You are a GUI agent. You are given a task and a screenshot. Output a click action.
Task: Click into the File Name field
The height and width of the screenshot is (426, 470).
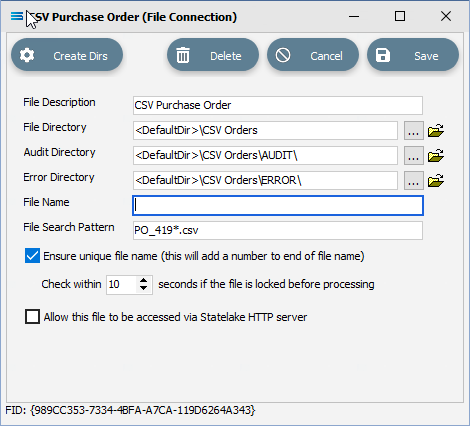pyautogui.click(x=278, y=205)
